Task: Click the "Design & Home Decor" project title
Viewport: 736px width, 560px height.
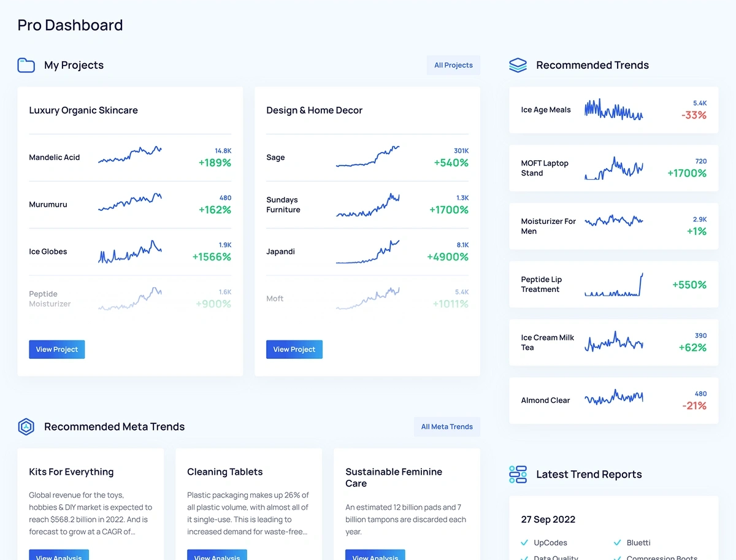Action: (314, 110)
